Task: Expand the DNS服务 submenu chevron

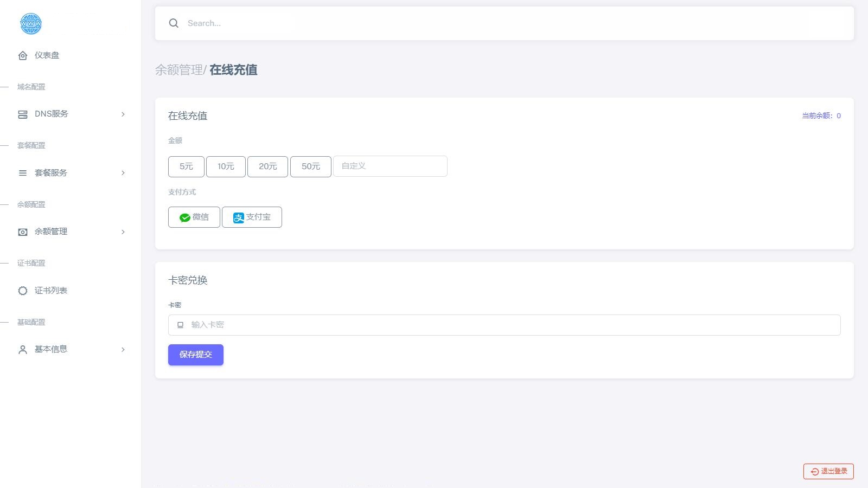Action: click(123, 114)
